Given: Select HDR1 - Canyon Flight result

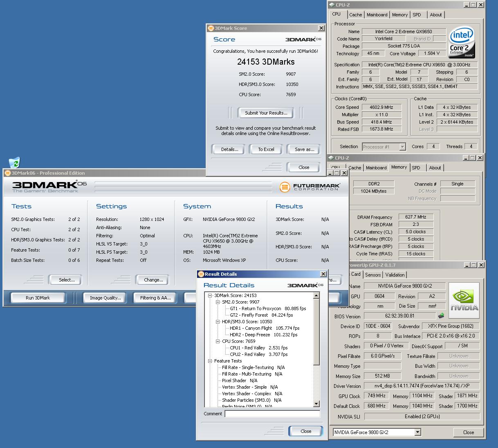Looking at the screenshot, I should (x=265, y=328).
